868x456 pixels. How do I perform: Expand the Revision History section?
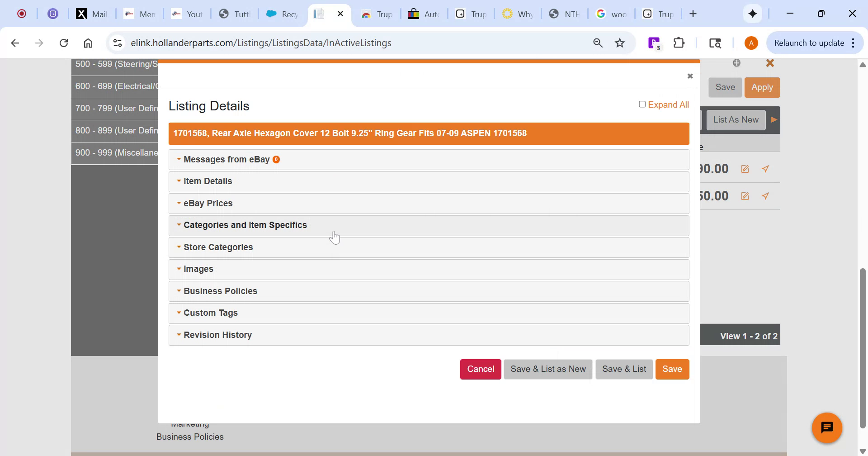point(217,335)
